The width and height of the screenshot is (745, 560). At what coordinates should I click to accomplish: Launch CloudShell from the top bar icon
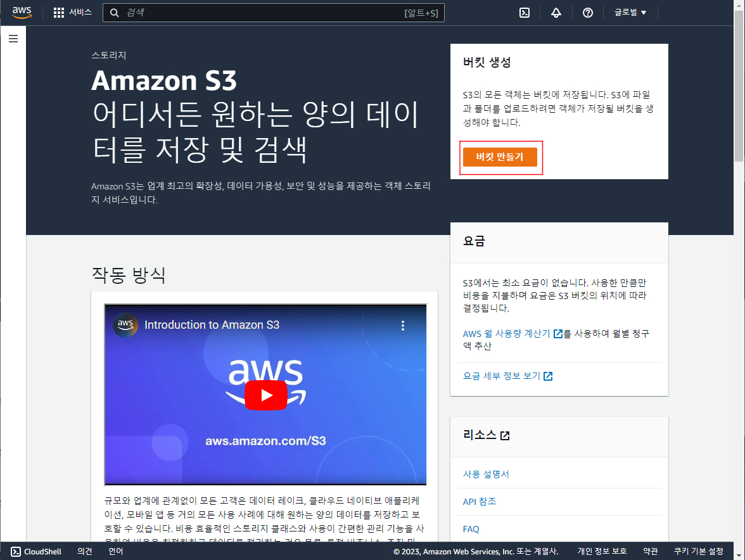pos(525,13)
